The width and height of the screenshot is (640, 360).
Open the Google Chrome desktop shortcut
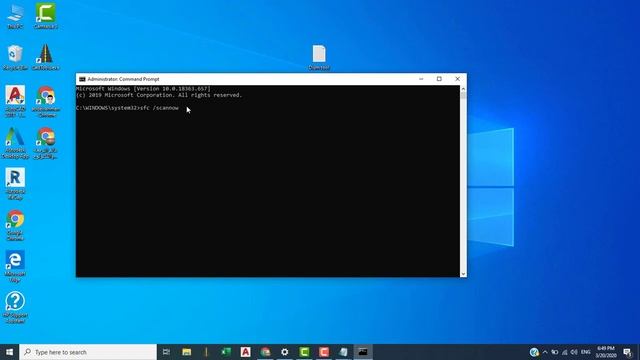(x=15, y=225)
